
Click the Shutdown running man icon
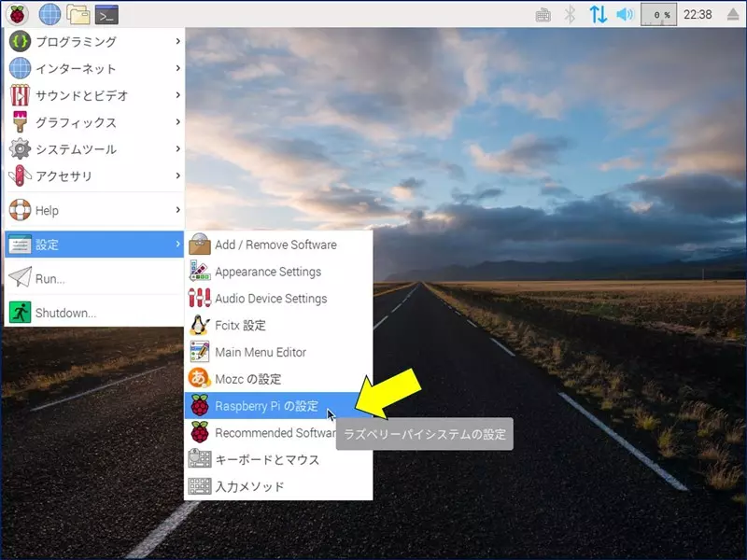20,313
